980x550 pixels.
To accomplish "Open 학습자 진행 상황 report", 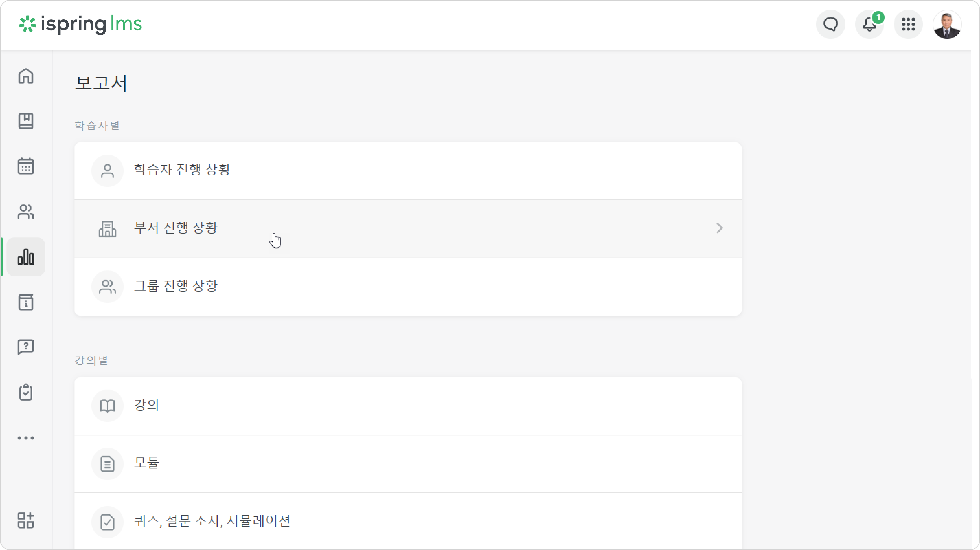I will coord(408,171).
